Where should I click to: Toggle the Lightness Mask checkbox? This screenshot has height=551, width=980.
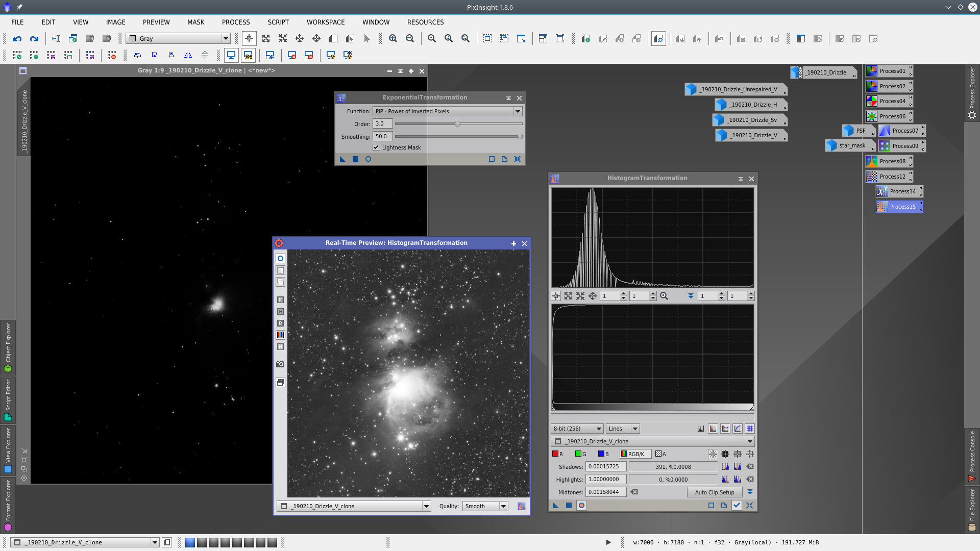[376, 147]
